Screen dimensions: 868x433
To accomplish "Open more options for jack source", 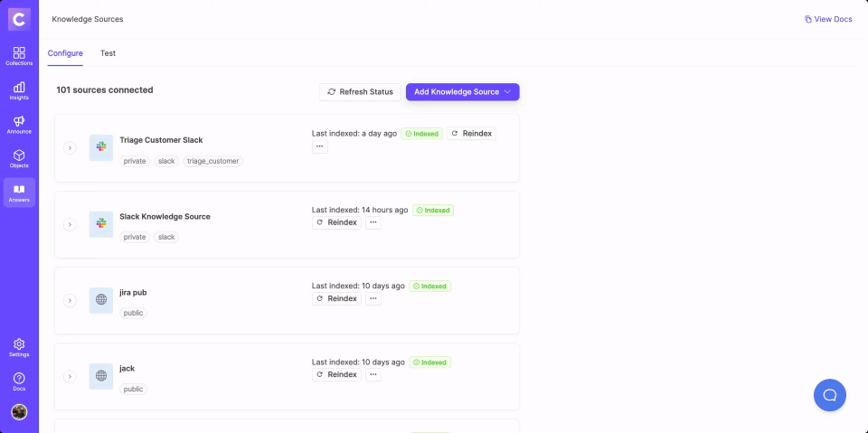I will pos(373,374).
